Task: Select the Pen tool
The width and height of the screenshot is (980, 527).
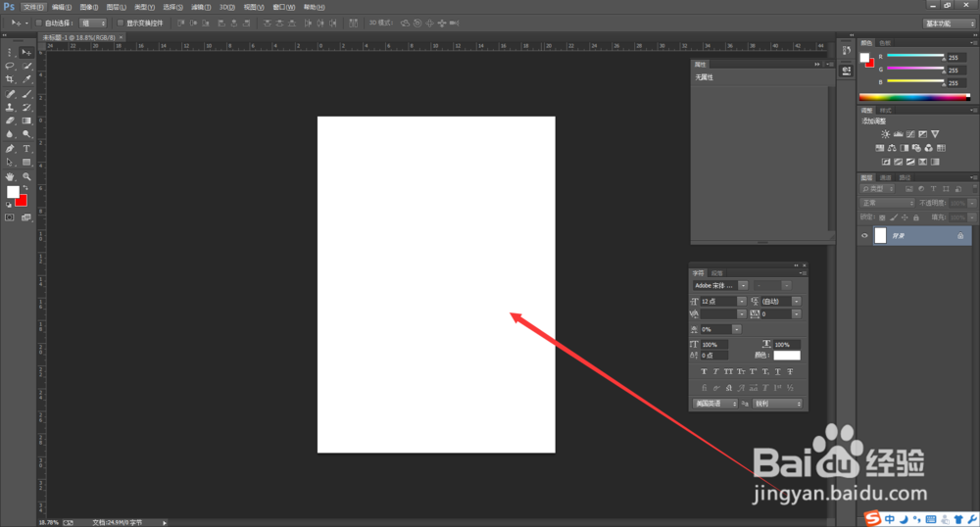Action: click(10, 149)
